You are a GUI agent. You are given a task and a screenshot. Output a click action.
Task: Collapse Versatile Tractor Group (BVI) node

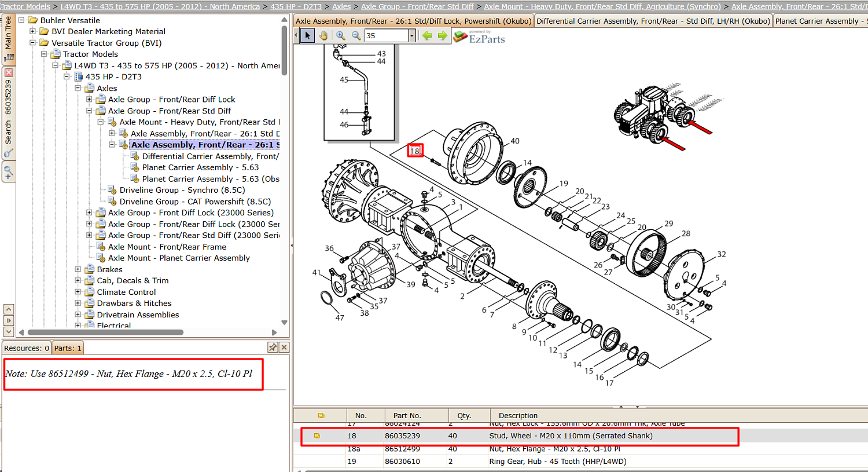click(33, 43)
